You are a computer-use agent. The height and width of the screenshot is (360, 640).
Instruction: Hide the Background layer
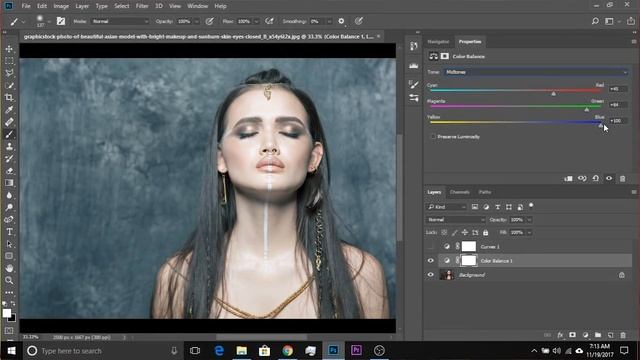click(x=431, y=275)
